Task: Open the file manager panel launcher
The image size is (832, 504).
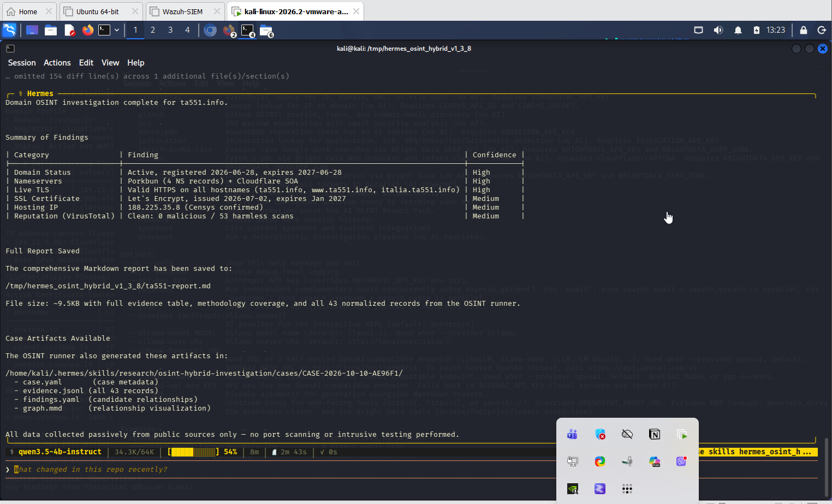Action: (x=51, y=30)
